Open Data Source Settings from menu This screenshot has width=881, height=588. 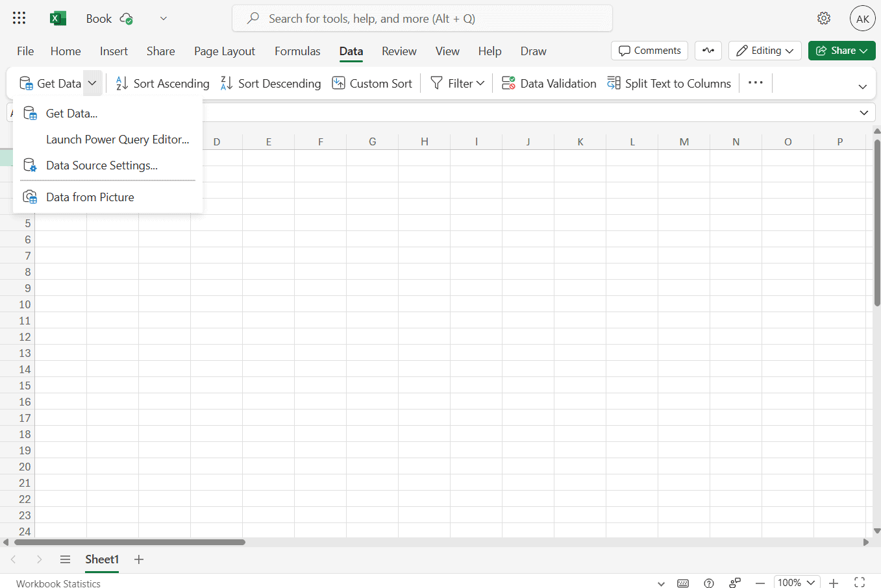[x=101, y=165]
